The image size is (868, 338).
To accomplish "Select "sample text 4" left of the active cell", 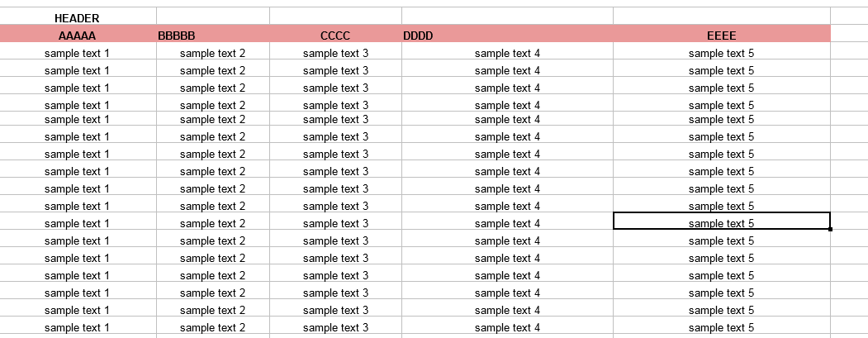I will pos(507,223).
